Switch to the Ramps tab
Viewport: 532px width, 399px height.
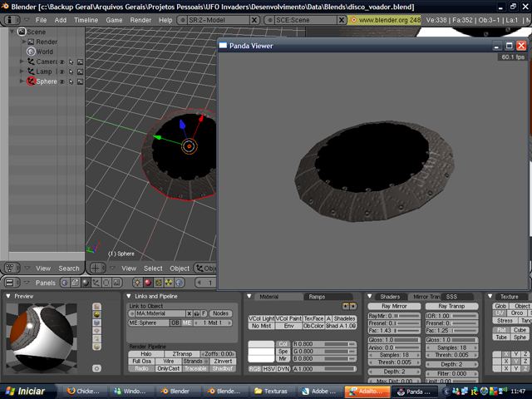[x=317, y=297]
